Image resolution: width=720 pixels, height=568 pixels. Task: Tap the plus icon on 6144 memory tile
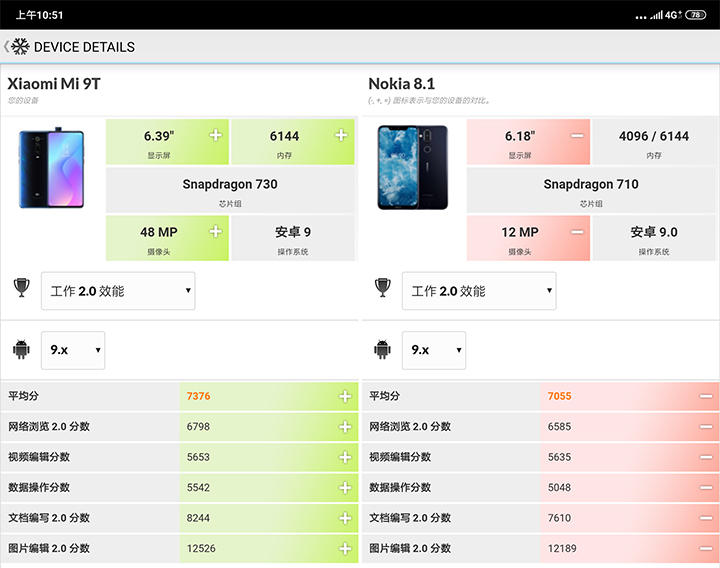pos(341,135)
